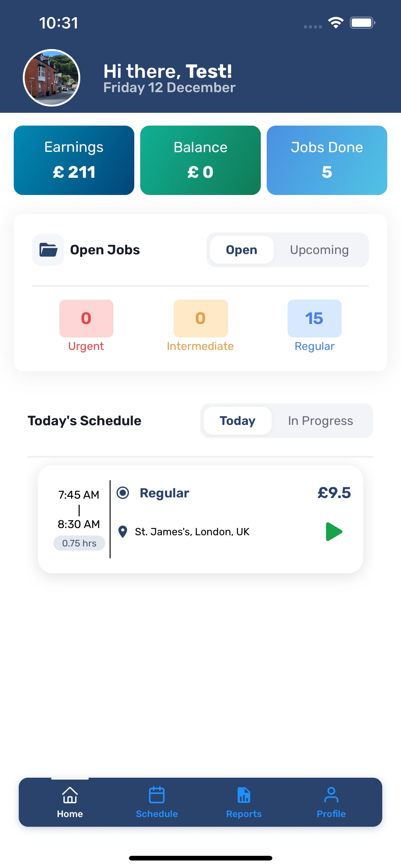This screenshot has width=401, height=868.
Task: Tap the profile avatar photo
Action: click(x=52, y=78)
